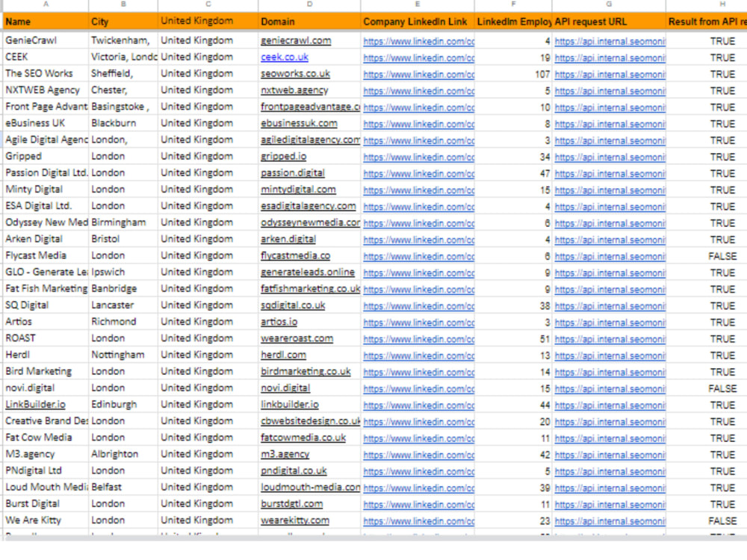This screenshot has width=747, height=560.
Task: Open the passion.digital domain link
Action: [293, 173]
